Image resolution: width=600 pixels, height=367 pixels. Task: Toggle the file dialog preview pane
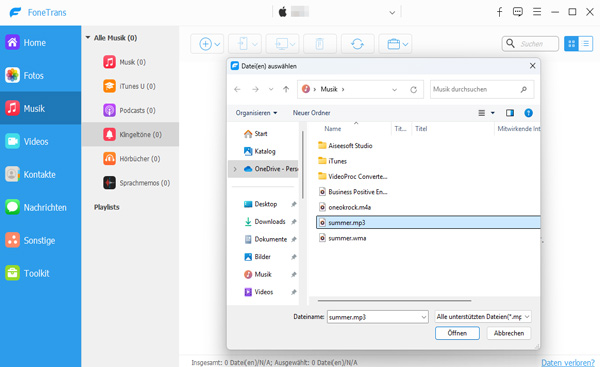tap(510, 113)
